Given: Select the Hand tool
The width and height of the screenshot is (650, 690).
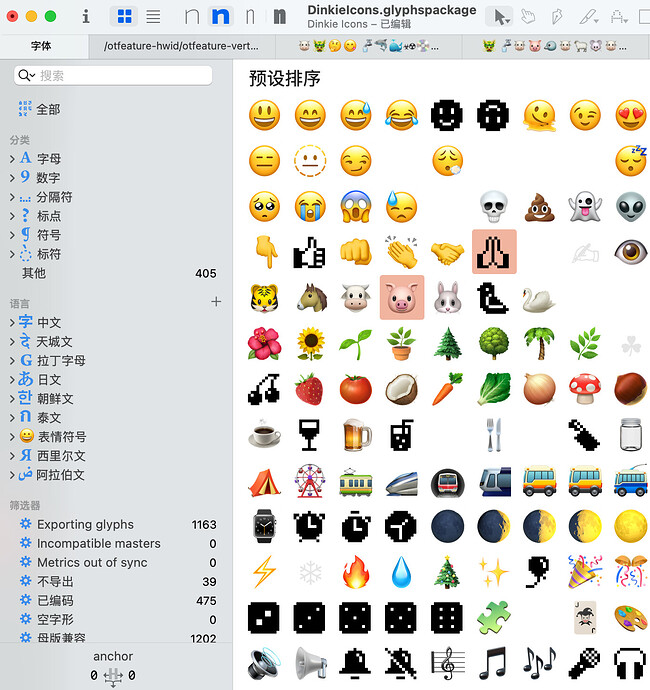Looking at the screenshot, I should (x=528, y=17).
